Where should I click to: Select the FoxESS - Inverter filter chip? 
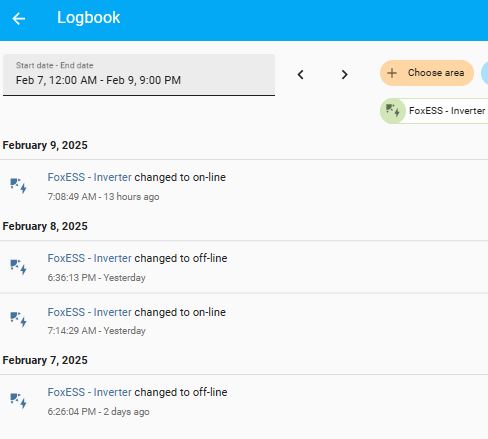pos(434,111)
